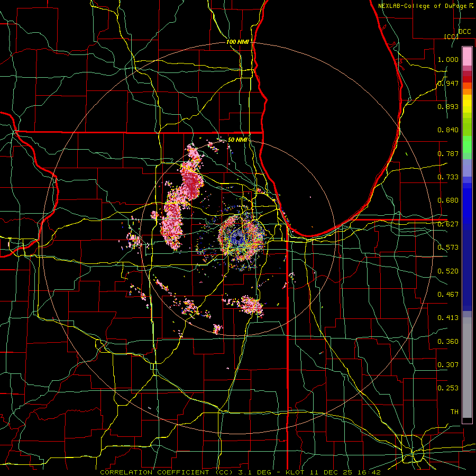Click the bright green band of the color scale
This screenshot has width=476, height=476.
[x=467, y=144]
